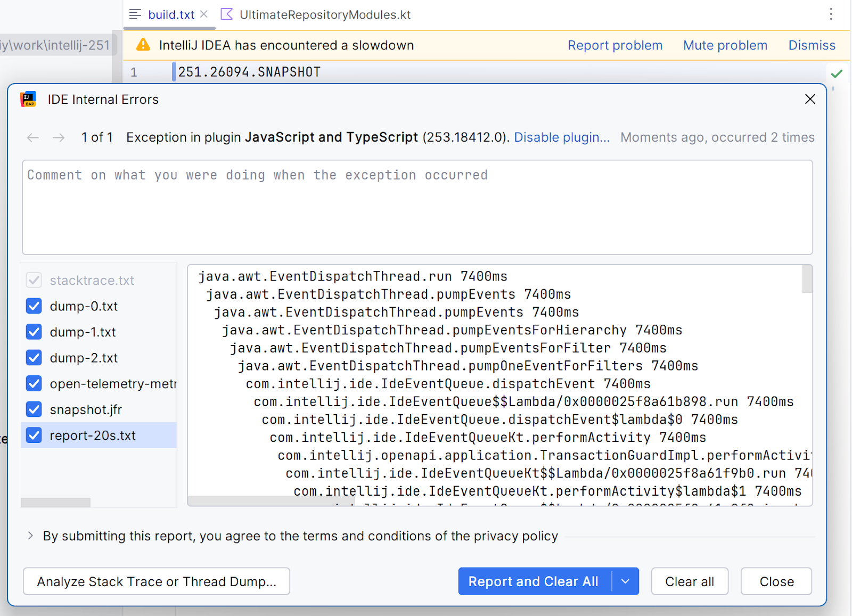The width and height of the screenshot is (852, 616).
Task: Click the IntelliJ IDEA EAP logo icon
Action: [x=28, y=100]
